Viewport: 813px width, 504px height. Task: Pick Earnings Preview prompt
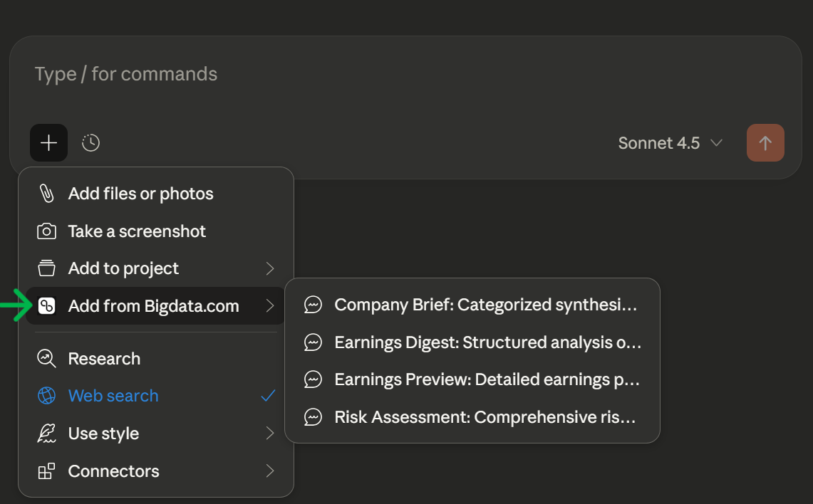pyautogui.click(x=486, y=379)
